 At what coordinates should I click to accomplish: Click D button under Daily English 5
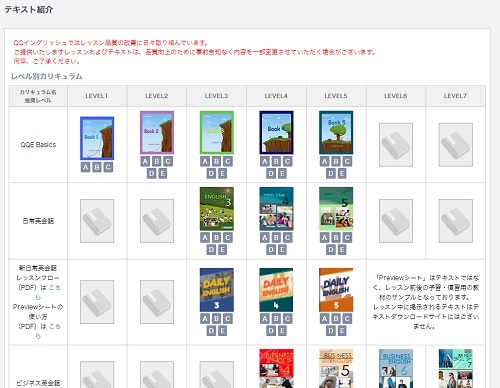330,330
